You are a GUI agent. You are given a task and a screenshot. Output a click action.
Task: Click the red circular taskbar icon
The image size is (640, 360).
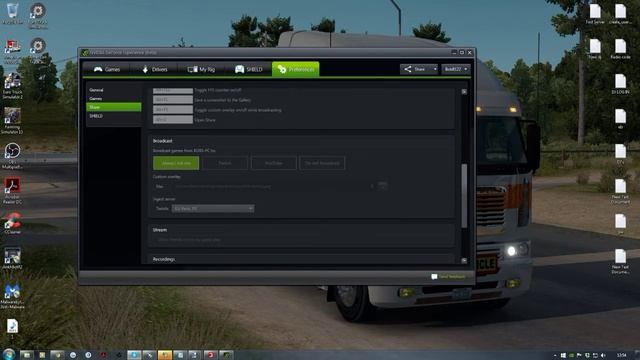[211, 355]
